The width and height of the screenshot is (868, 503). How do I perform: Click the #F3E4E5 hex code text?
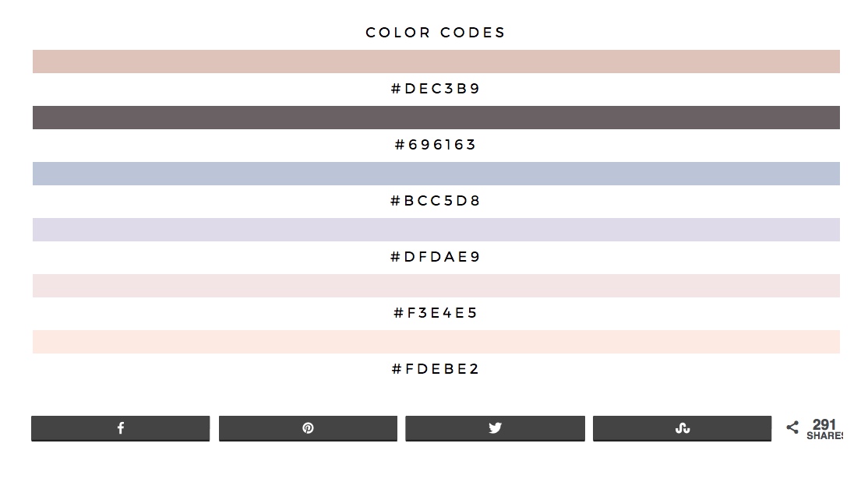(435, 313)
